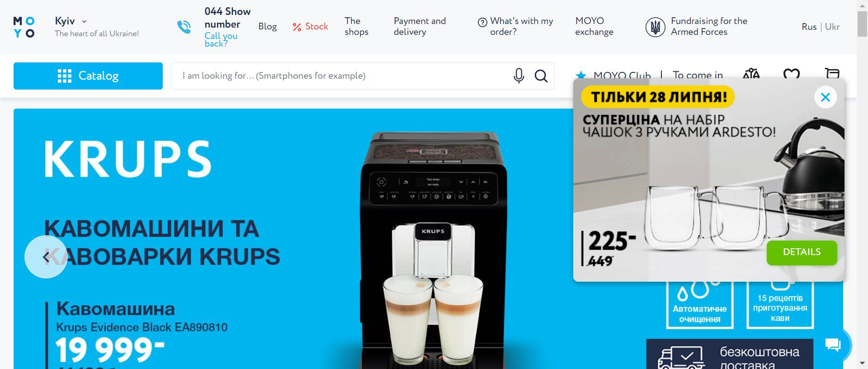Click the magnifying glass search icon
This screenshot has width=868, height=369.
pos(541,76)
